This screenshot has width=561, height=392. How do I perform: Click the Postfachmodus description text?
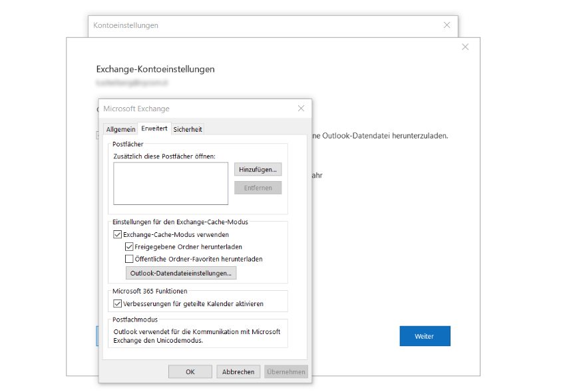(x=197, y=336)
